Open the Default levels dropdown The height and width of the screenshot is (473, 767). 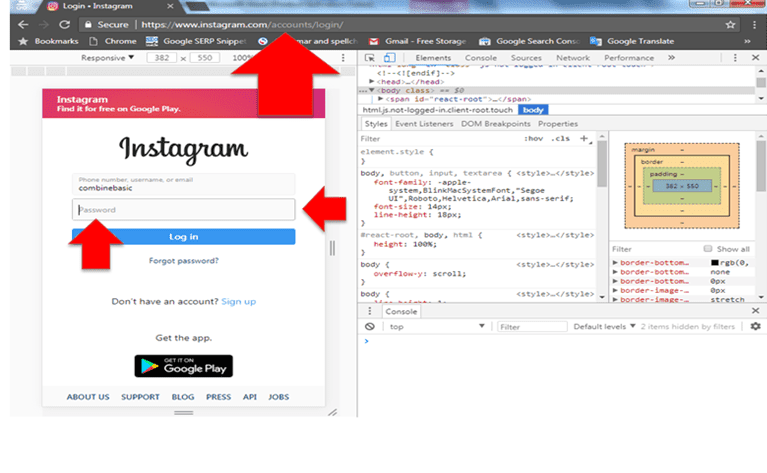(x=604, y=326)
